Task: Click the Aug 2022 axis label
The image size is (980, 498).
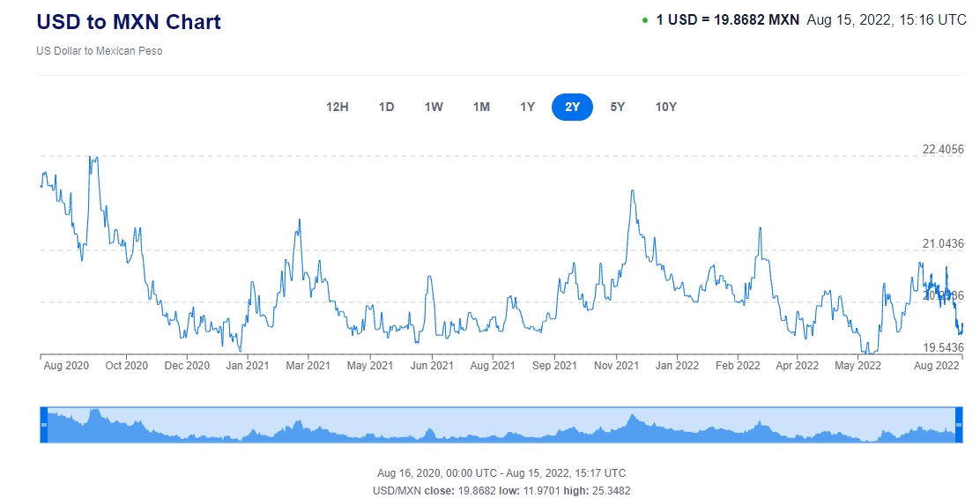Action: coord(935,365)
